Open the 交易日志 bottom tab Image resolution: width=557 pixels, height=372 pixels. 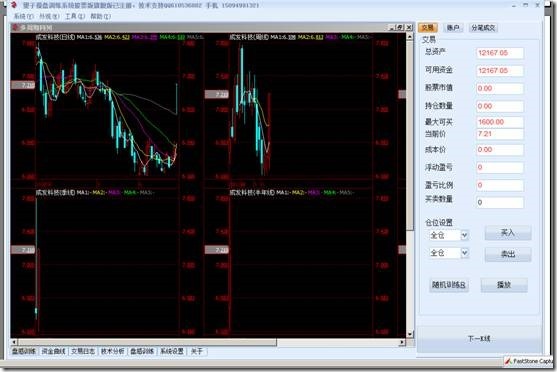83,351
